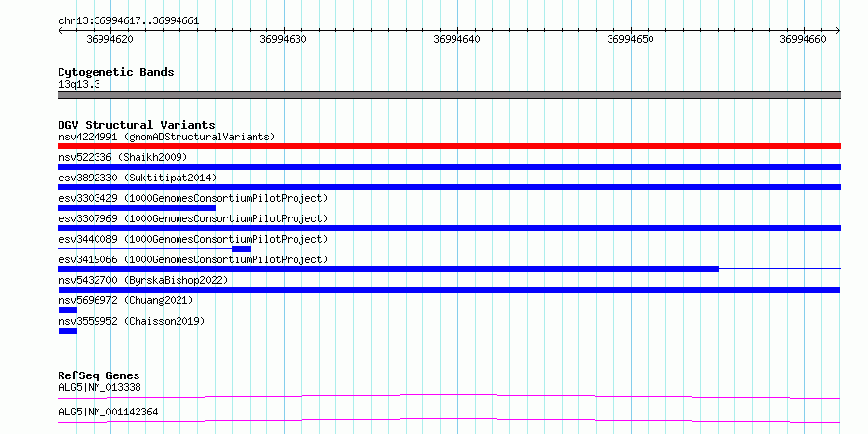This screenshot has width=868, height=434.
Task: Click ruler tick label 36994650
Action: click(x=630, y=39)
